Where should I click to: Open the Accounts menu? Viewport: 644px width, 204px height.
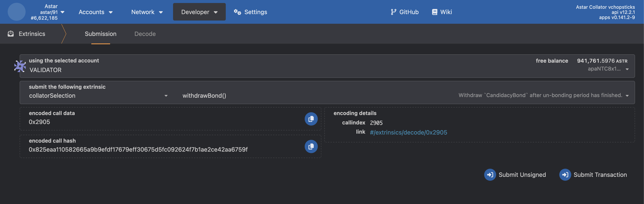pos(96,12)
